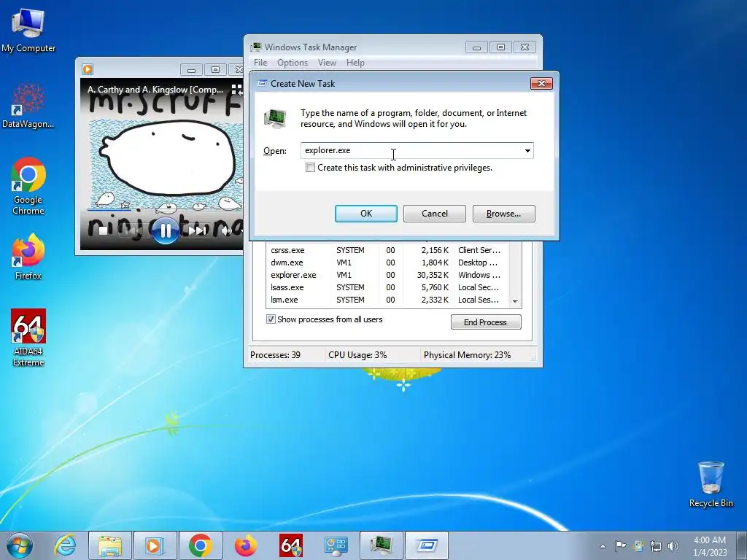
Task: Select the lsm.exe process row
Action: point(387,300)
